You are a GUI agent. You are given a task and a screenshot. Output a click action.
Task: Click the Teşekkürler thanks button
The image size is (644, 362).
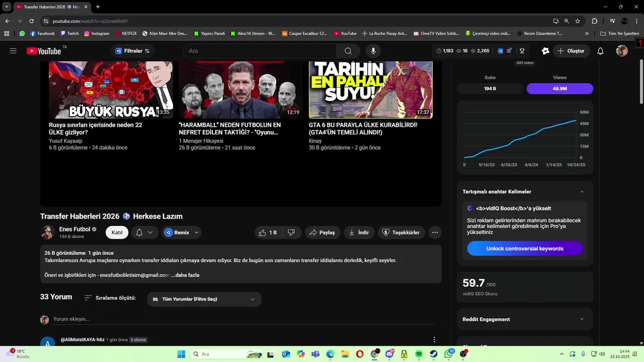tap(401, 232)
